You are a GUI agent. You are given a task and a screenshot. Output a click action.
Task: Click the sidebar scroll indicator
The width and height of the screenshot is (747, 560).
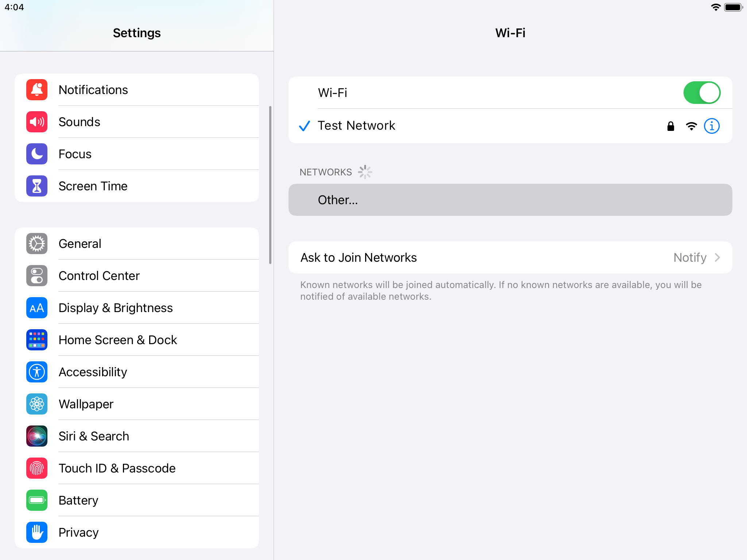(x=270, y=184)
